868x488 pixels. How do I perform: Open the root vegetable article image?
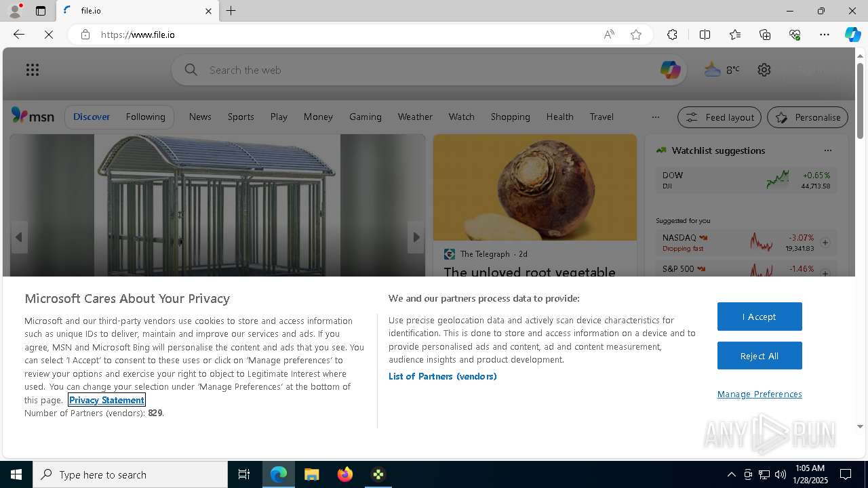click(x=535, y=187)
